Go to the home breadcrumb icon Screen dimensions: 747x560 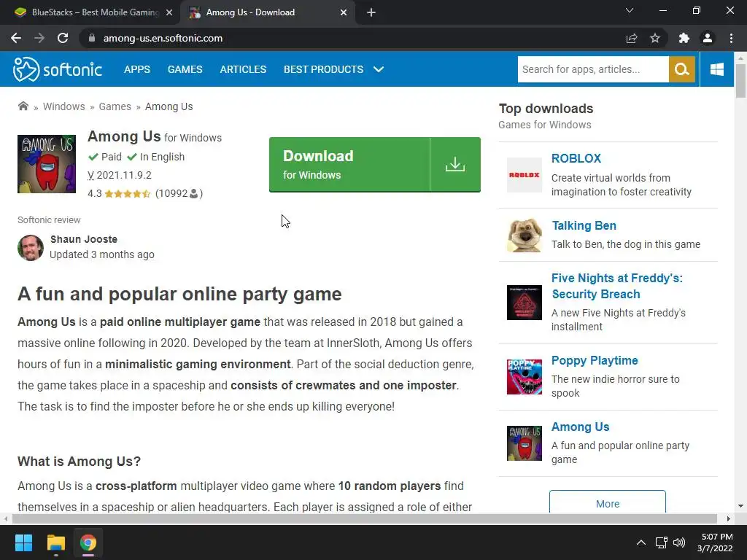click(23, 106)
